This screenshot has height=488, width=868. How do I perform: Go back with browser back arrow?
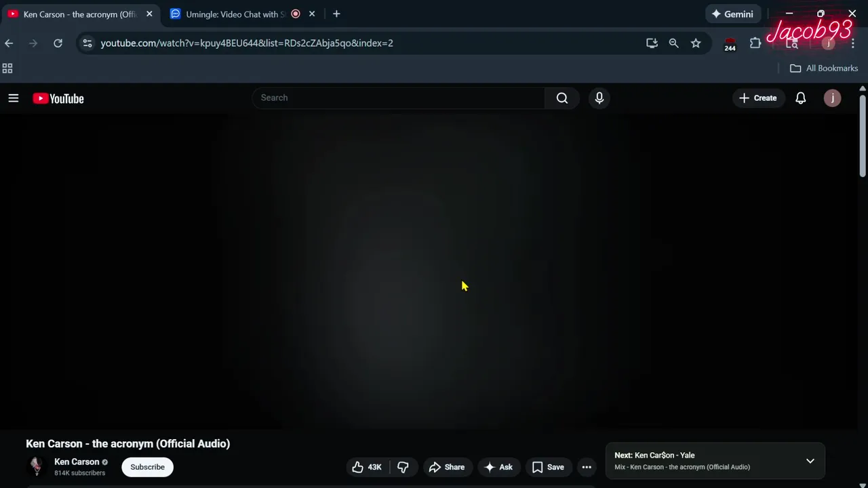pos(9,43)
